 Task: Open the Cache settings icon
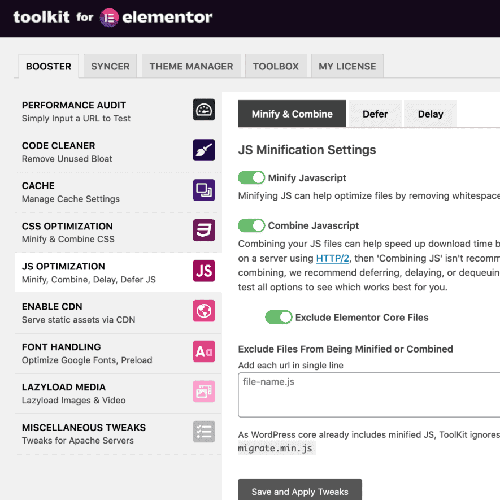[x=204, y=190]
